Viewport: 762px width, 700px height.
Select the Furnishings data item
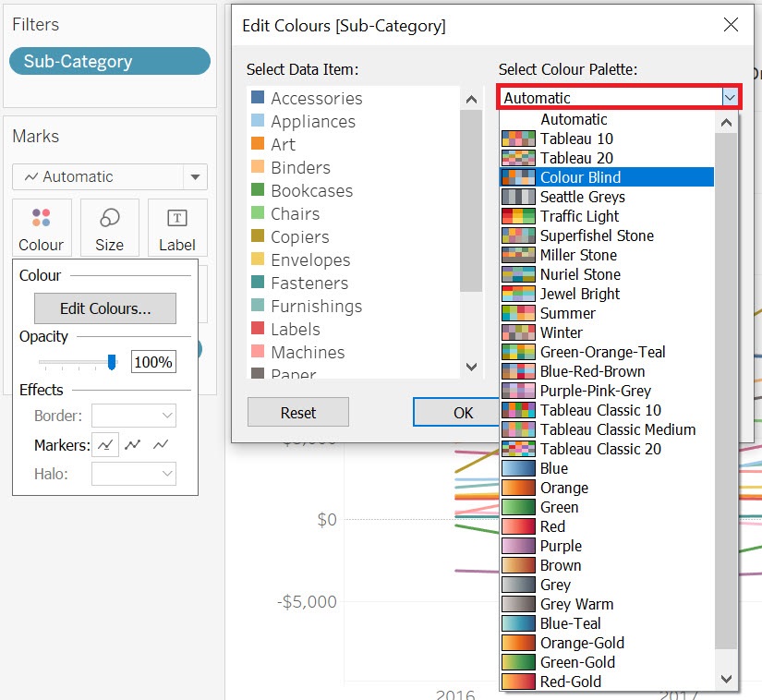[355, 306]
